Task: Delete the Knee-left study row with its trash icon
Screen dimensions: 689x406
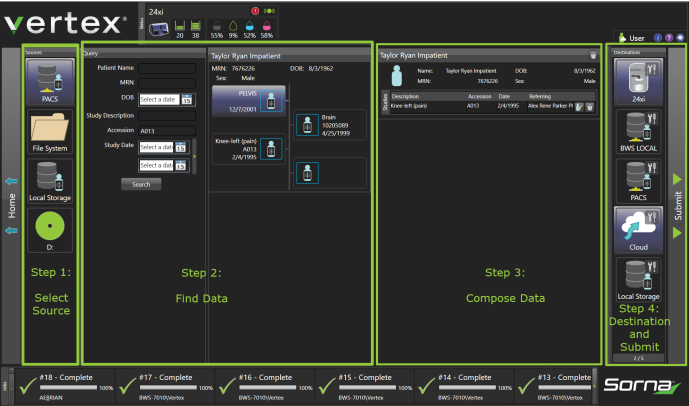Action: pyautogui.click(x=590, y=106)
